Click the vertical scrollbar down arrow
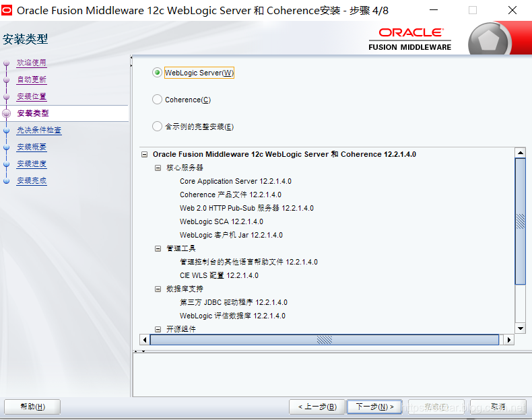 point(520,328)
